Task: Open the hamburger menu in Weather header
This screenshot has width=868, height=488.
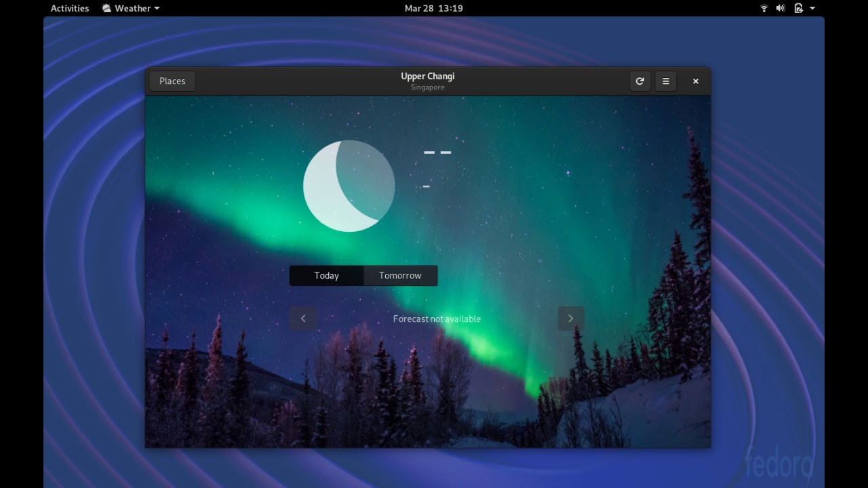Action: click(666, 81)
